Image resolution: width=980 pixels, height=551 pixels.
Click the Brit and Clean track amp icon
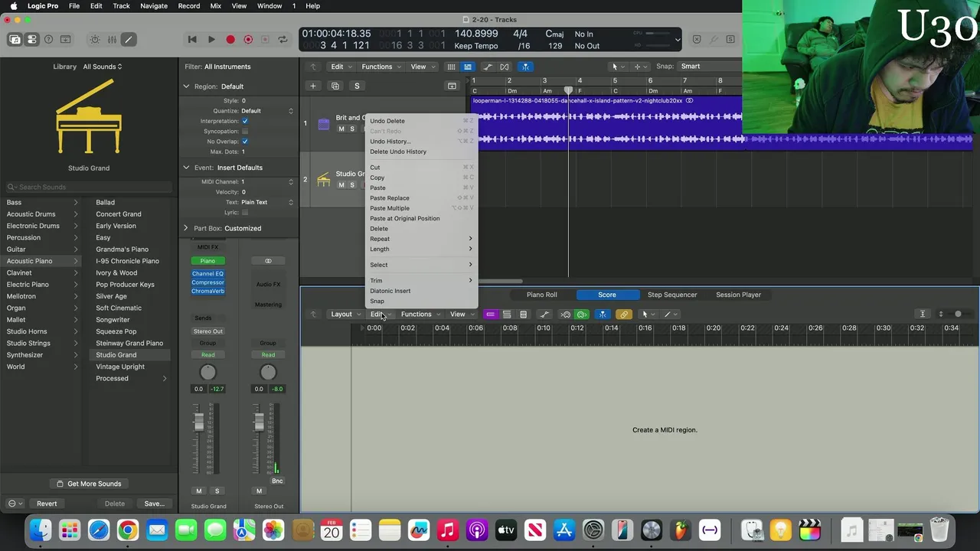tap(324, 123)
